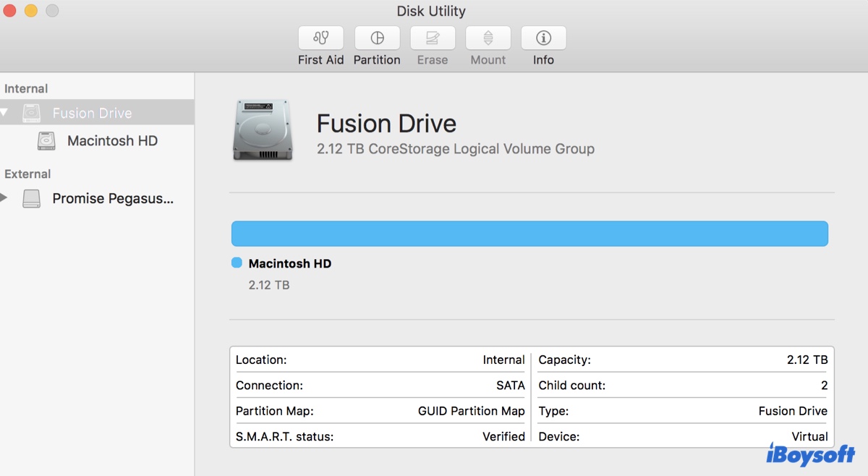Image resolution: width=868 pixels, height=476 pixels.
Task: Click the iBoysoft watermark logo
Action: [809, 456]
